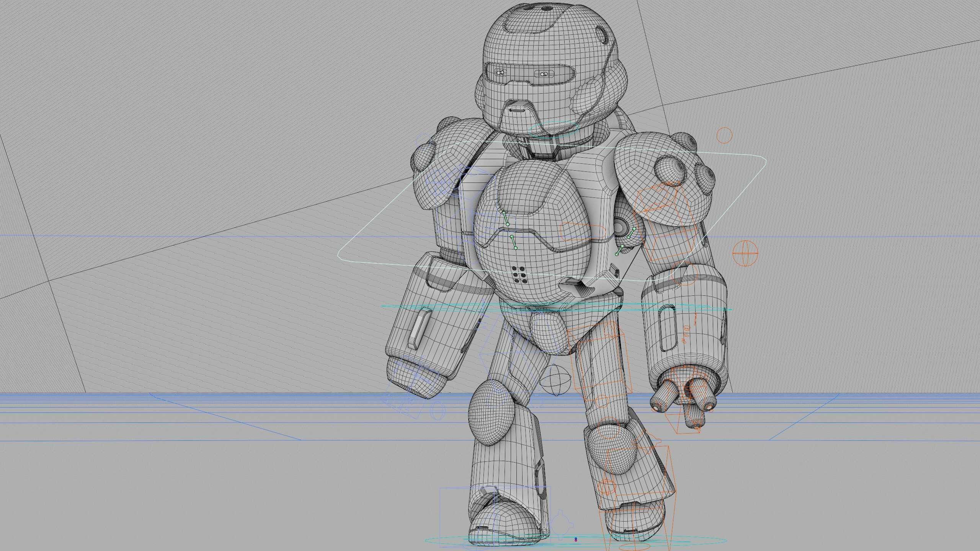Select the orange wireframe sphere control beside the arm
Image resolution: width=980 pixels, height=551 pixels.
click(x=745, y=253)
